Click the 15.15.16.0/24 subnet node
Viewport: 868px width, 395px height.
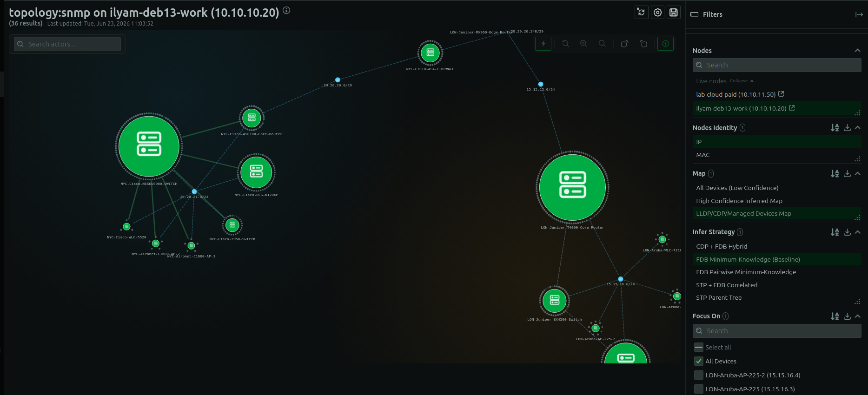coord(620,279)
